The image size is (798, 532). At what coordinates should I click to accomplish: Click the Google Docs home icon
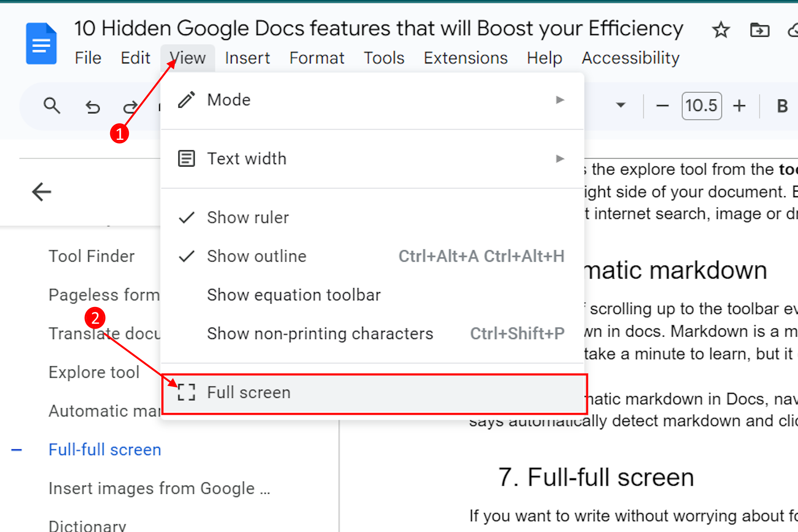tap(41, 43)
